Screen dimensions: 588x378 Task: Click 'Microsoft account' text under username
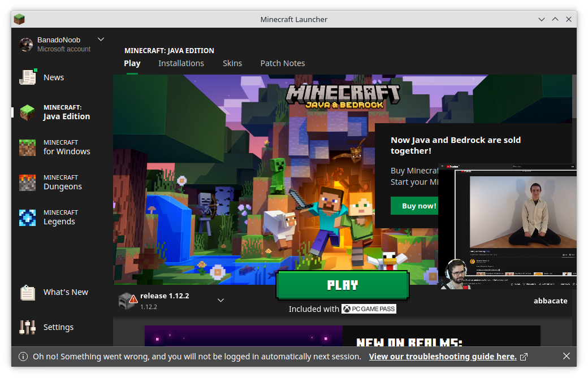64,49
